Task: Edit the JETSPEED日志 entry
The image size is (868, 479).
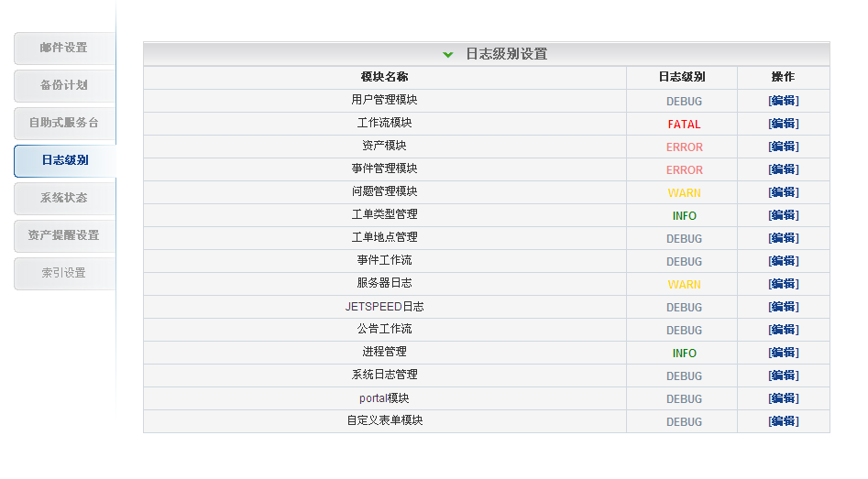Action: (x=783, y=307)
